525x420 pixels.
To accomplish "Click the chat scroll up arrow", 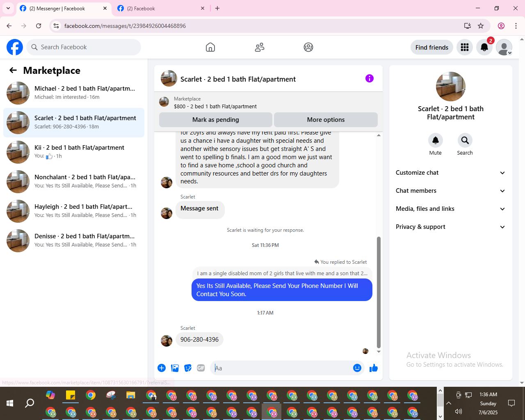I will click(379, 135).
